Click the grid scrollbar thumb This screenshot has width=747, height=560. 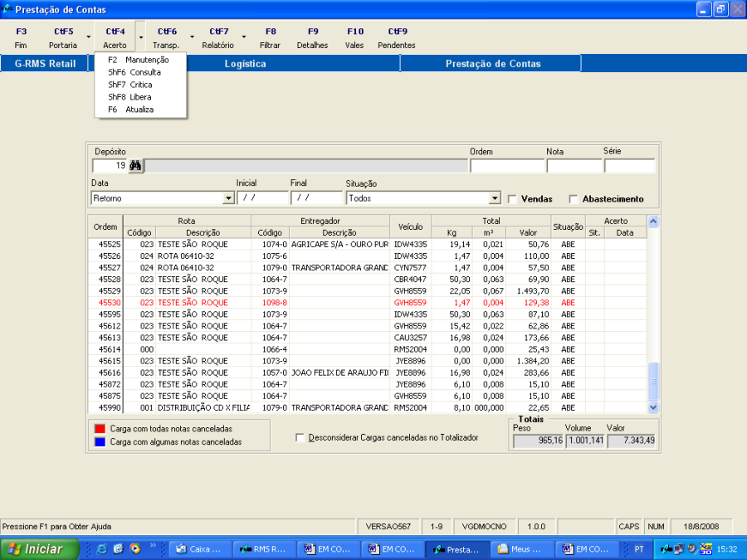(x=653, y=381)
